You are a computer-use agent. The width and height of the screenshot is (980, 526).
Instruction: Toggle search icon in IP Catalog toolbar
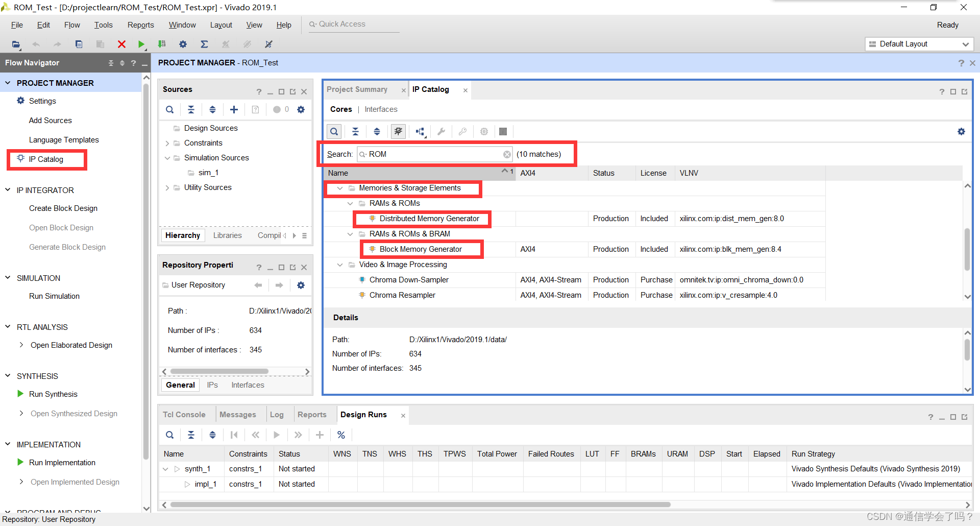click(334, 131)
